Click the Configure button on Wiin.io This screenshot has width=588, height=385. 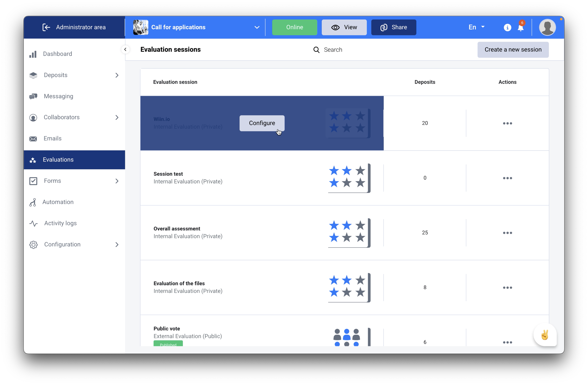(x=262, y=123)
